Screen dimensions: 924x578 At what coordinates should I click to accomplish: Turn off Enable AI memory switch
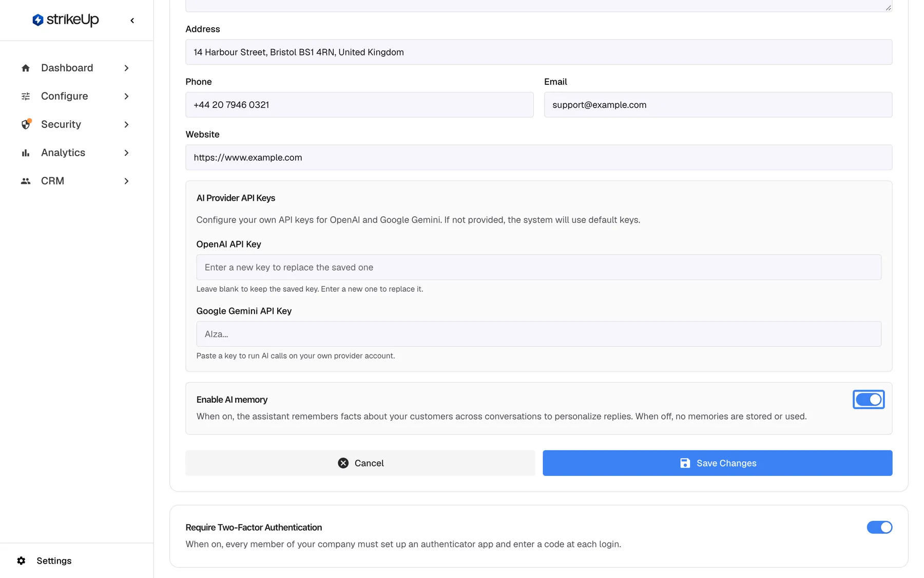(869, 399)
